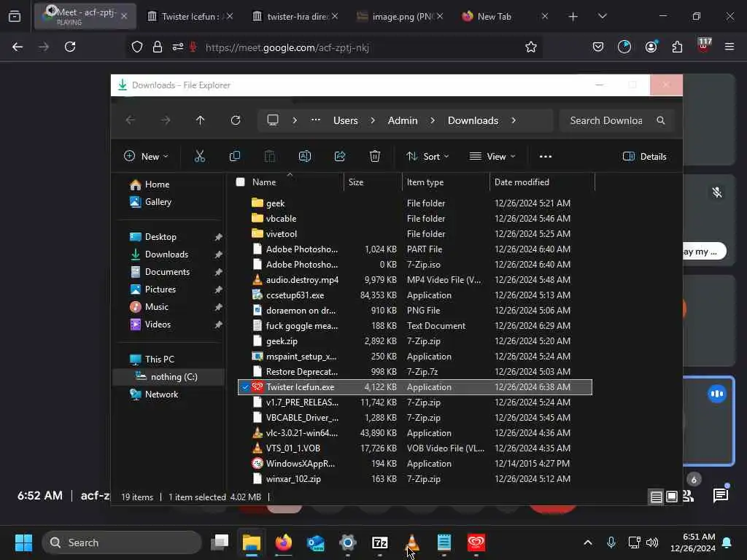Expand the chevron after Users in breadcrumb
Image resolution: width=747 pixels, height=560 pixels.
pos(373,120)
